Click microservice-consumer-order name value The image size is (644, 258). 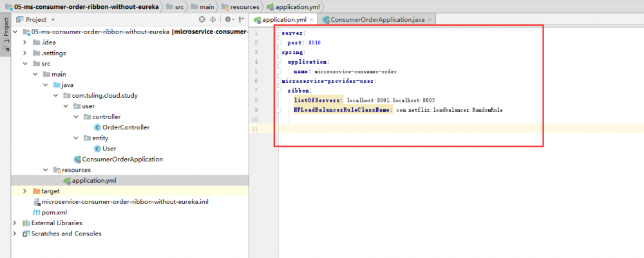pos(355,72)
